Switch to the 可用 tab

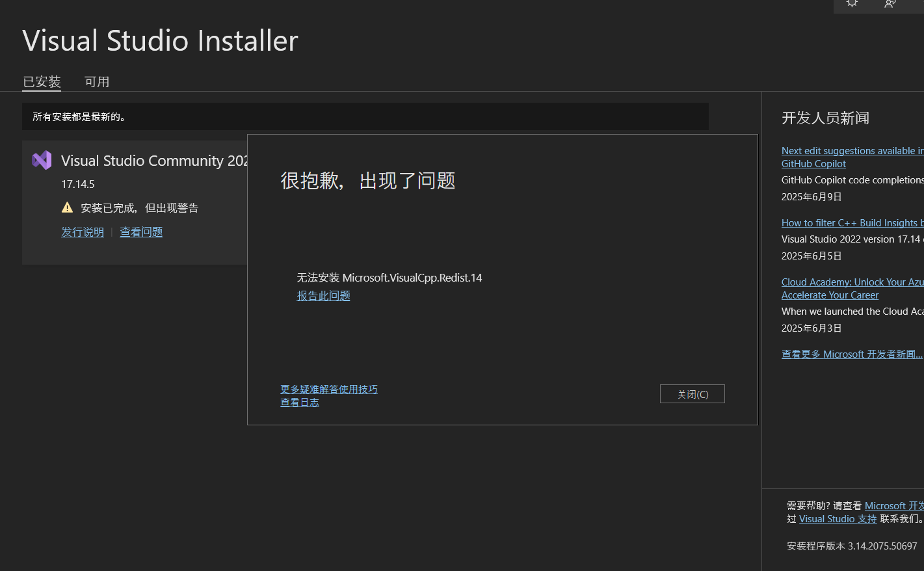click(x=97, y=82)
